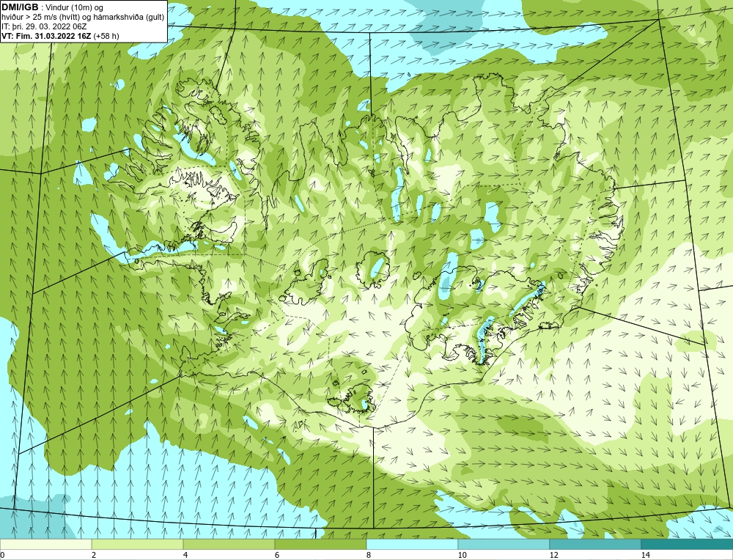
Task: Click the '(+58 h)' forecast offset text
Action: 106,36
